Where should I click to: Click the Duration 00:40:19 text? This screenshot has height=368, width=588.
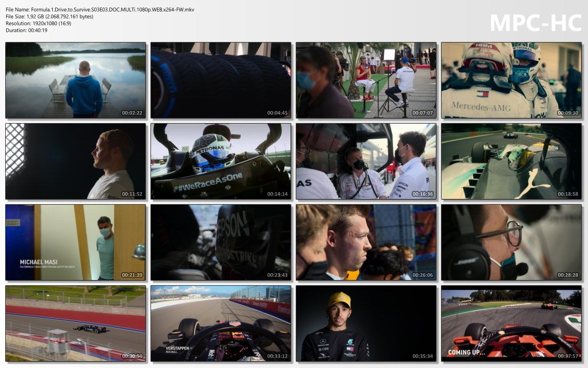pos(26,30)
